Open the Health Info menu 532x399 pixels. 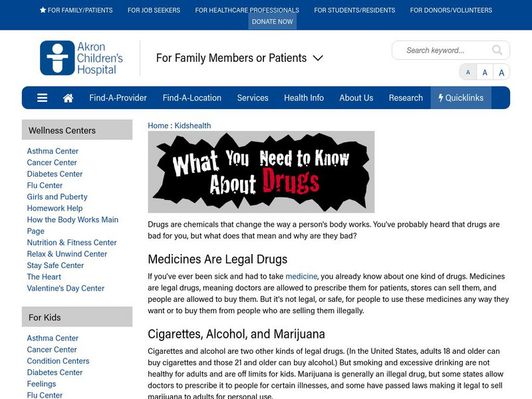304,98
